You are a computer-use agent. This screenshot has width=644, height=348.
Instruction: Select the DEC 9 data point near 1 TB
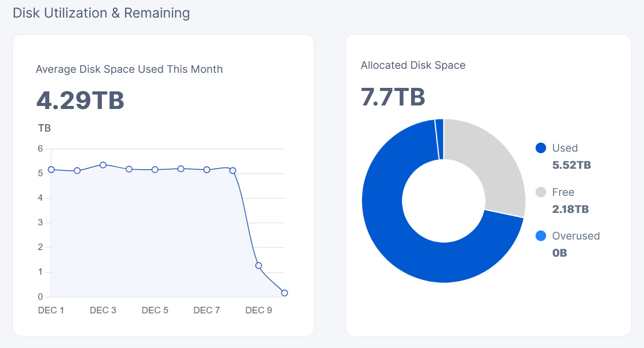[259, 266]
